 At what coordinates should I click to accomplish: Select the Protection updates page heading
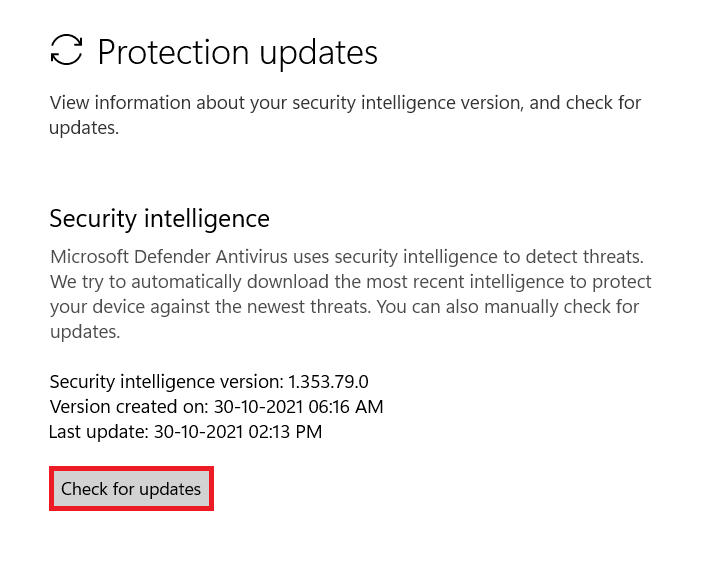pos(237,52)
